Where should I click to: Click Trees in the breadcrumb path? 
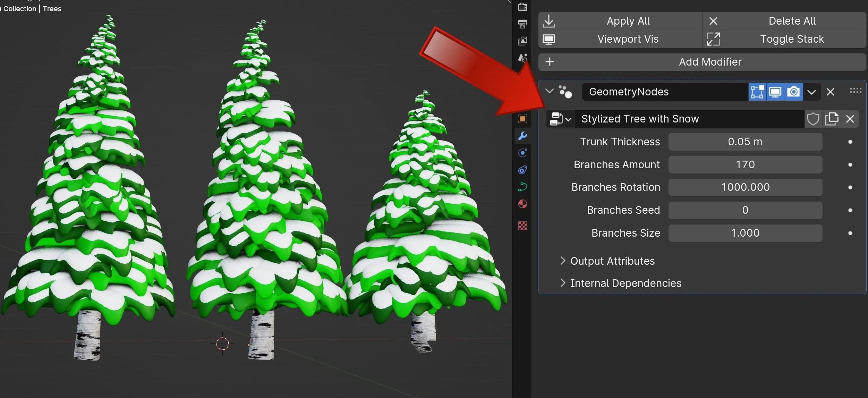52,9
